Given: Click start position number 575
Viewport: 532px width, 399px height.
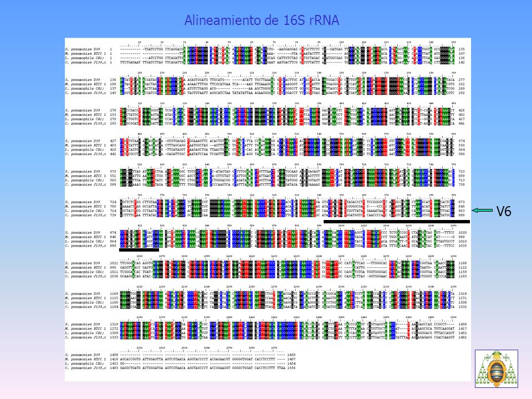Looking at the screenshot, I should (113, 171).
